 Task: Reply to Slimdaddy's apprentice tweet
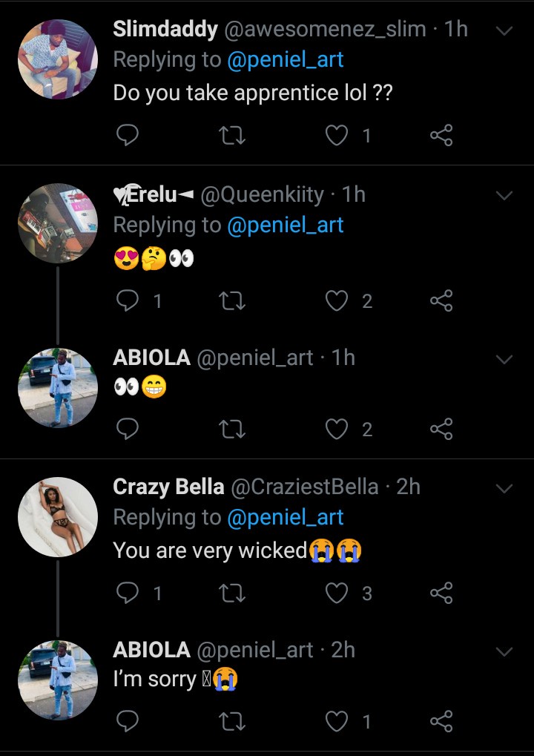click(128, 135)
